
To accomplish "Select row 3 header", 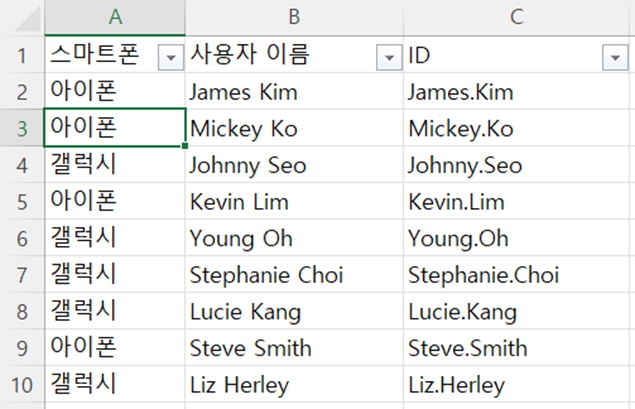I will (22, 128).
